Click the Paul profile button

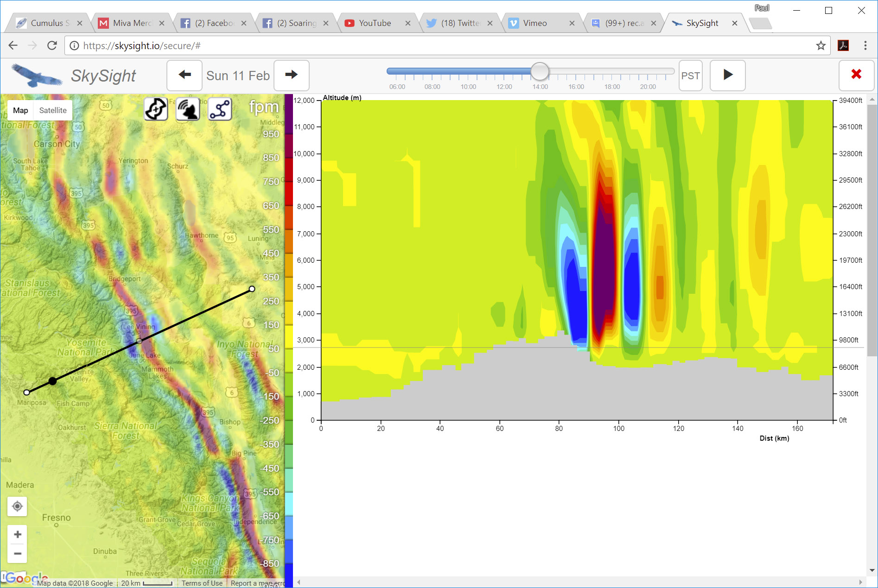coord(762,8)
